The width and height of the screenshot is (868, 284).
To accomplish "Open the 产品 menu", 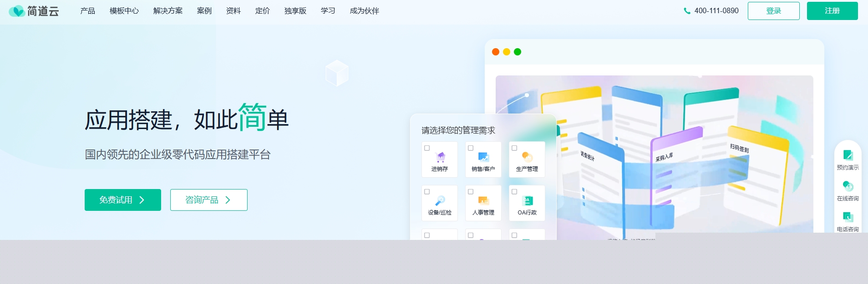I will coord(88,11).
